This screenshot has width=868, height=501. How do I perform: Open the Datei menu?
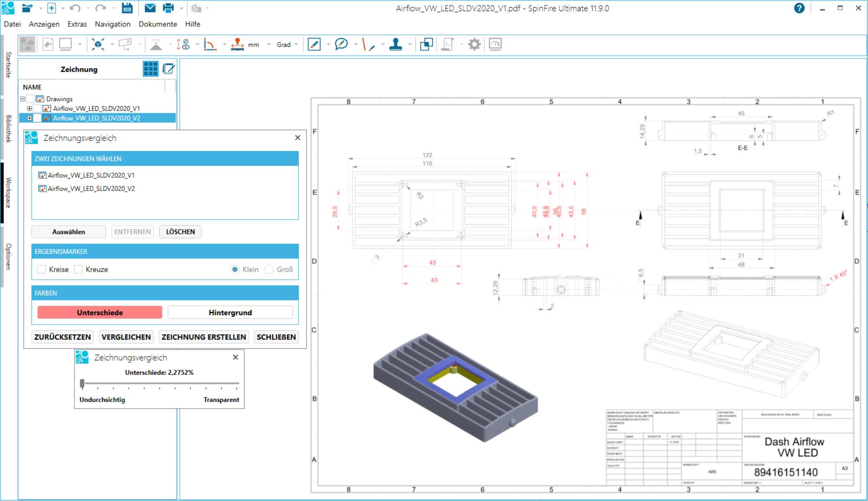point(12,24)
